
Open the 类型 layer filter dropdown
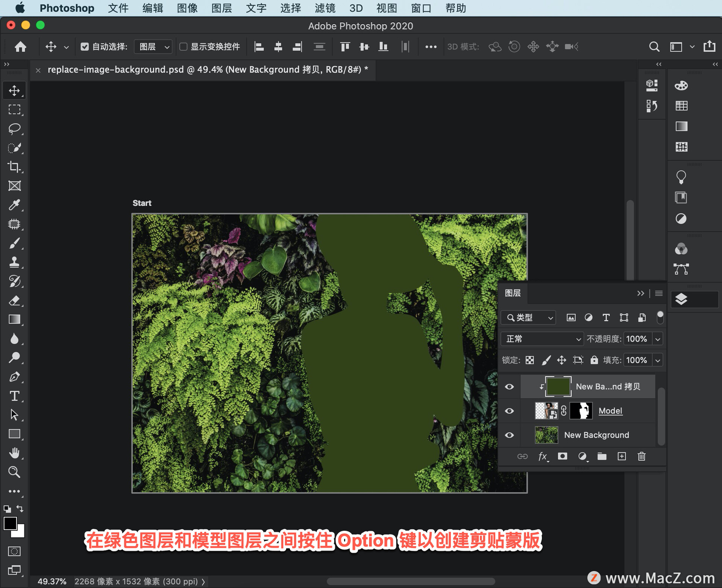528,318
